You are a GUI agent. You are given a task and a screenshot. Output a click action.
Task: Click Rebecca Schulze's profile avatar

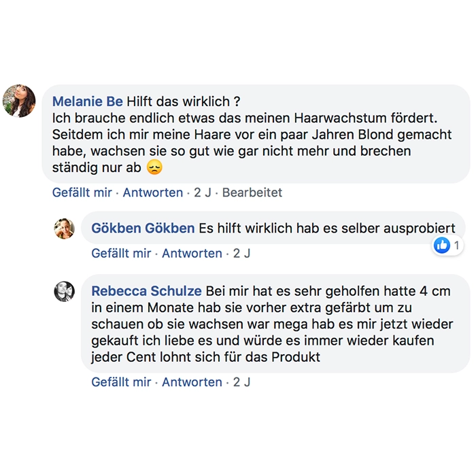64,292
